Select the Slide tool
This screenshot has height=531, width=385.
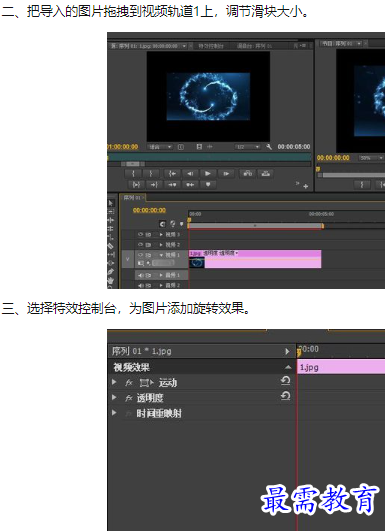pyautogui.click(x=111, y=263)
